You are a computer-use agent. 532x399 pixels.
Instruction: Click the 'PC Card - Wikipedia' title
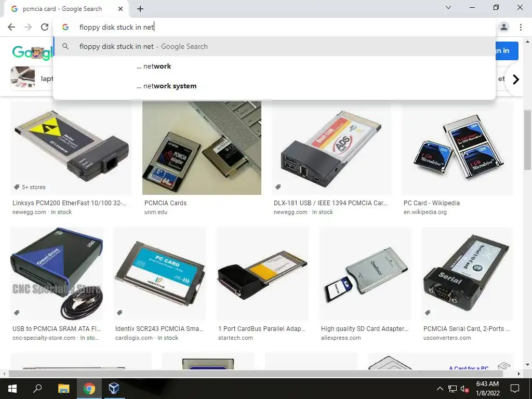coord(432,203)
